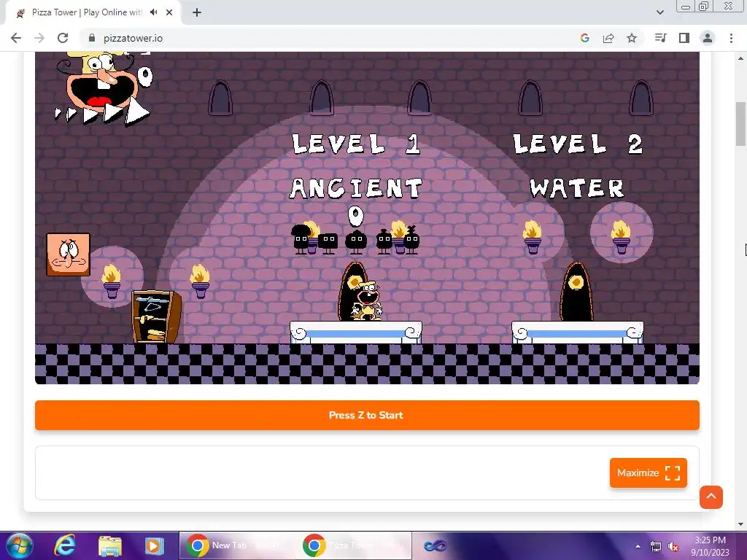The width and height of the screenshot is (747, 560).
Task: Click the first silhouette topping figure
Action: tap(301, 239)
